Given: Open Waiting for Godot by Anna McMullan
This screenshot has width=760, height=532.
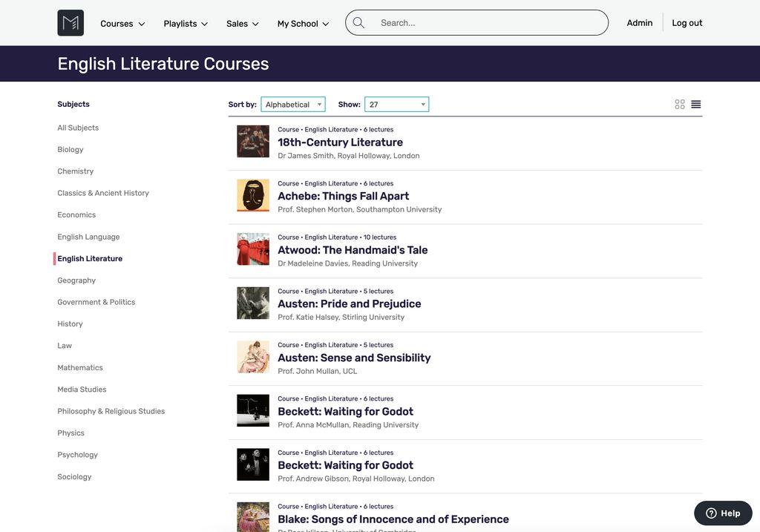Looking at the screenshot, I should [346, 411].
